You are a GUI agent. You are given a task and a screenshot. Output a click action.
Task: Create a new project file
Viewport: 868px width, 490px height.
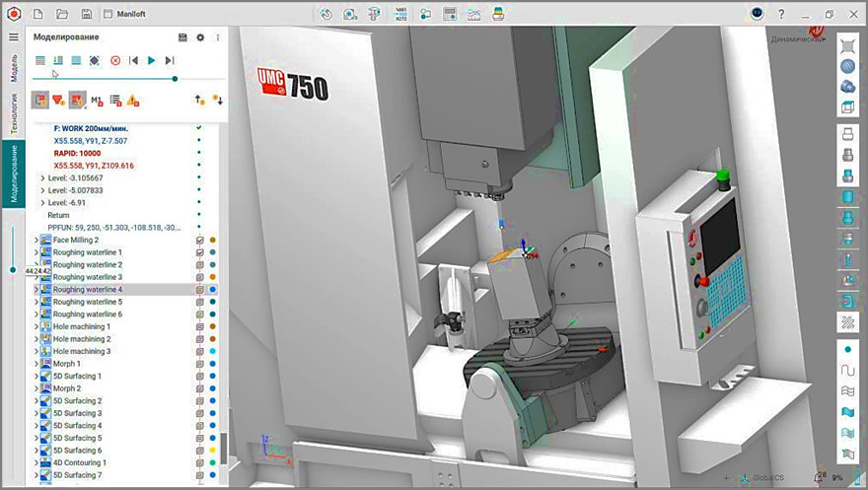click(x=37, y=14)
